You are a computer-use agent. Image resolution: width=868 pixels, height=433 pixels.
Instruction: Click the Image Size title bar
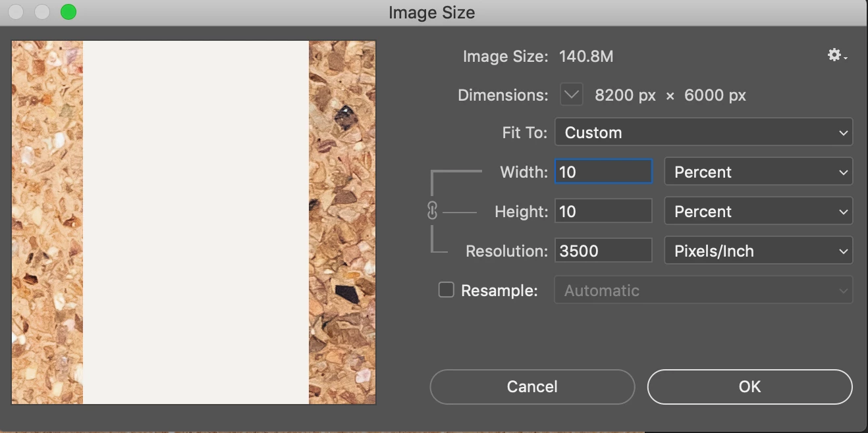coord(432,13)
